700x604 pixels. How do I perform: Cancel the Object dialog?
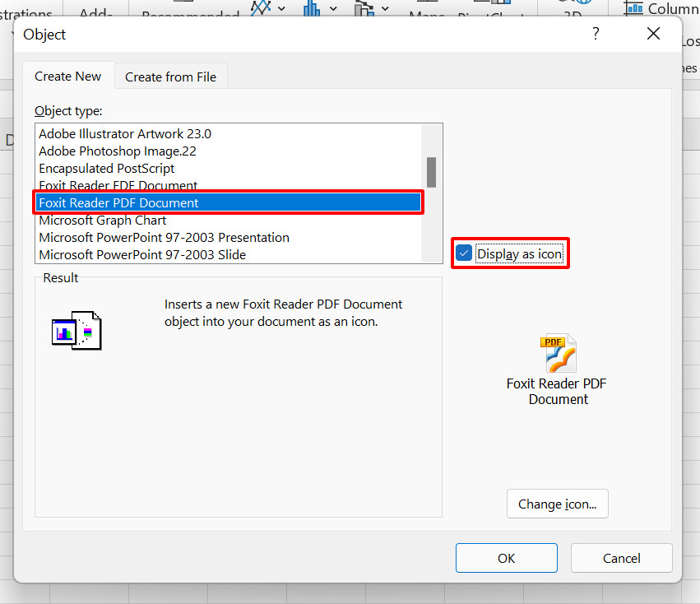point(621,558)
